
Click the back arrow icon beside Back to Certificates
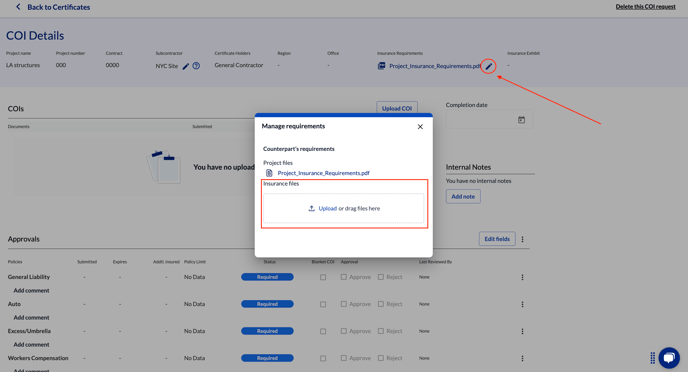tap(18, 7)
